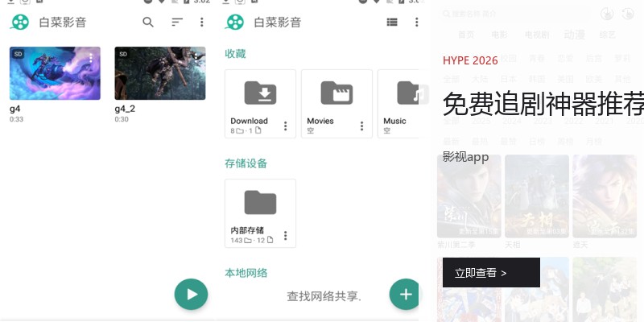Click the 0:30 duration label

pyautogui.click(x=122, y=119)
